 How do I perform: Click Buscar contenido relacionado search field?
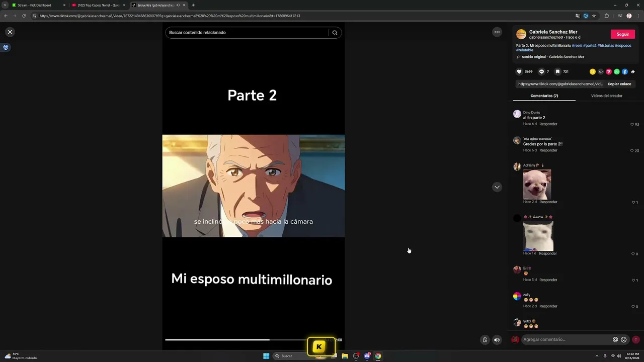tap(248, 33)
